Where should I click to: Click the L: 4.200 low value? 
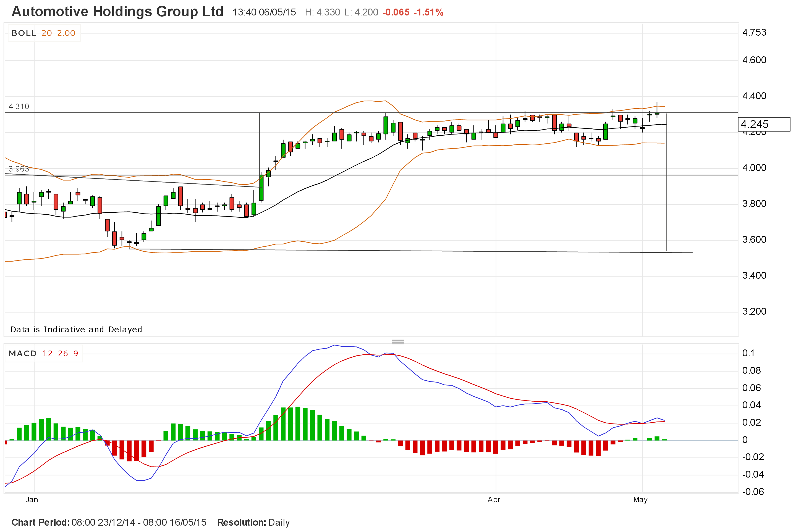pos(362,12)
